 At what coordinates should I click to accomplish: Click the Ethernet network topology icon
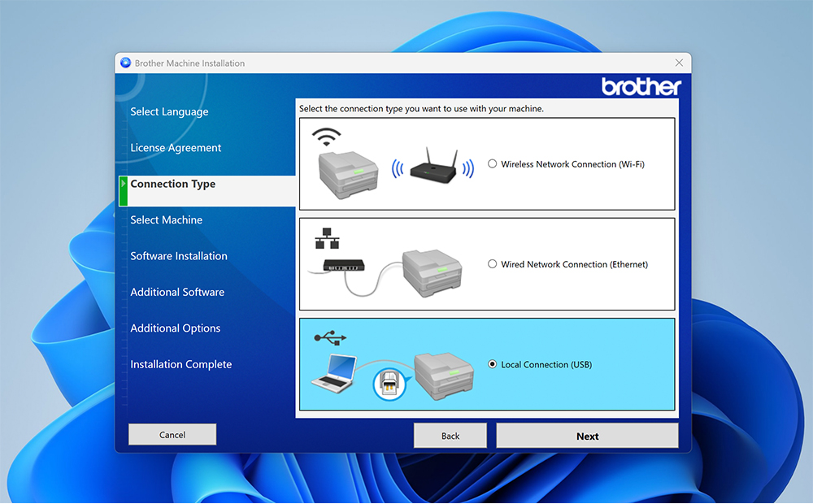tap(327, 238)
